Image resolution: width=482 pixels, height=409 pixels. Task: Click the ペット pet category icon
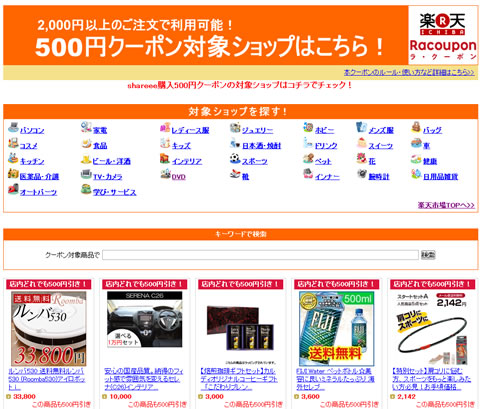(308, 159)
